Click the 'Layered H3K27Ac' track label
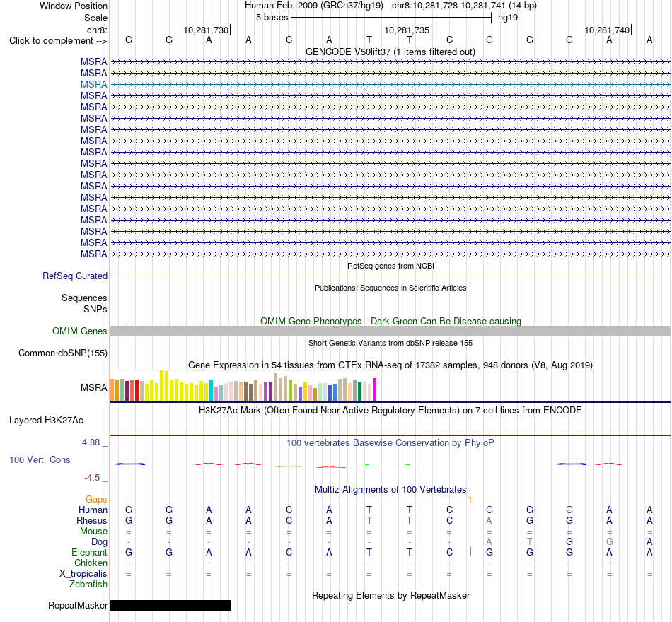672x622 pixels. tap(46, 421)
